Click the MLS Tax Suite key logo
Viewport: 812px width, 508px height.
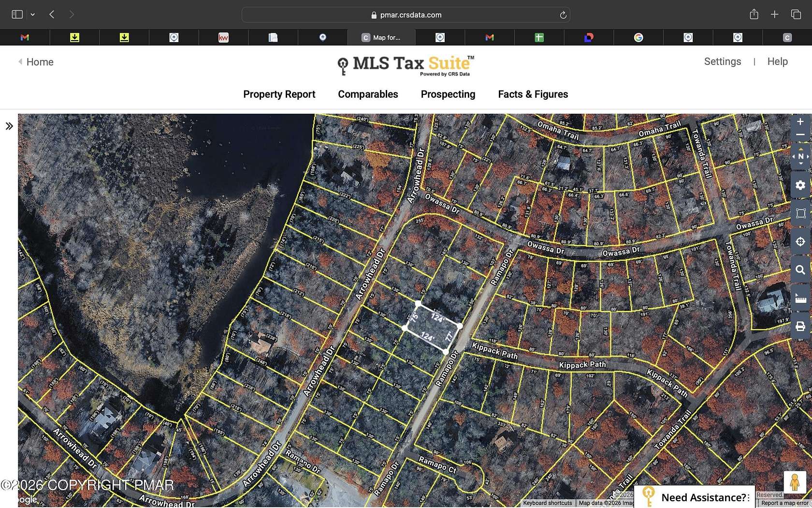coord(343,65)
